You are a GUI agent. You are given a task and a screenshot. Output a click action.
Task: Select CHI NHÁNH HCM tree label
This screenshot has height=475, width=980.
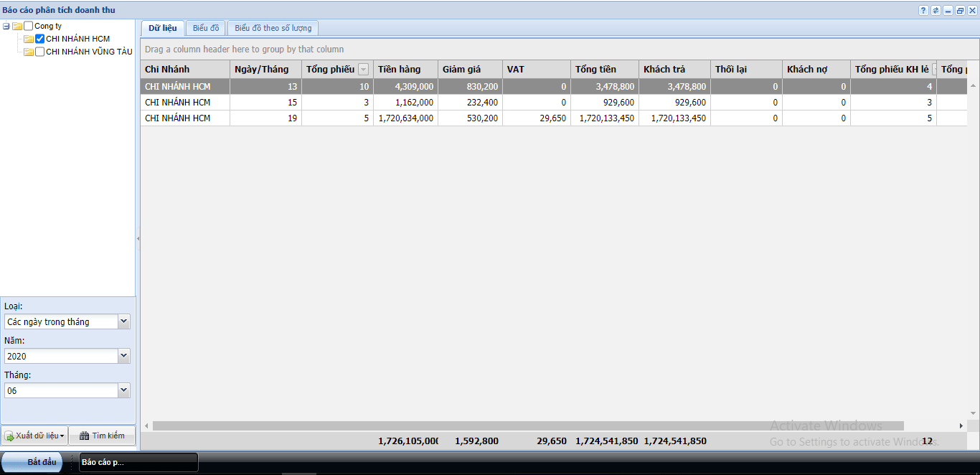pos(77,39)
